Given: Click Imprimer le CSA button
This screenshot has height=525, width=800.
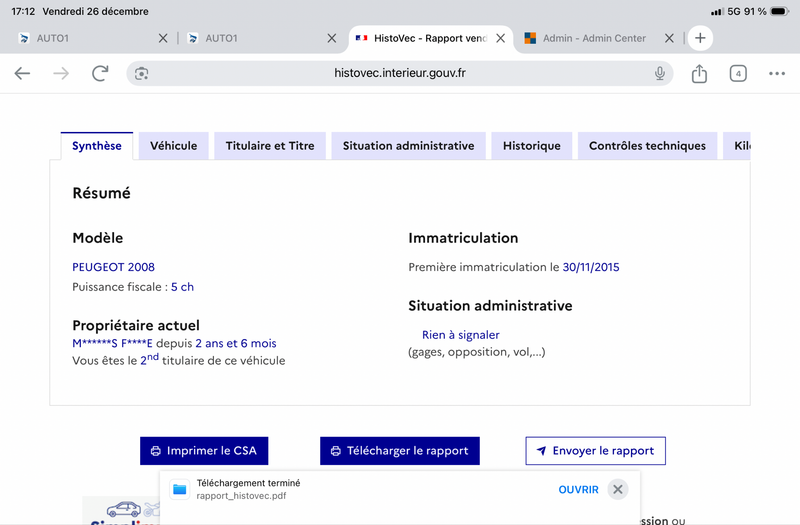Looking at the screenshot, I should [x=204, y=451].
